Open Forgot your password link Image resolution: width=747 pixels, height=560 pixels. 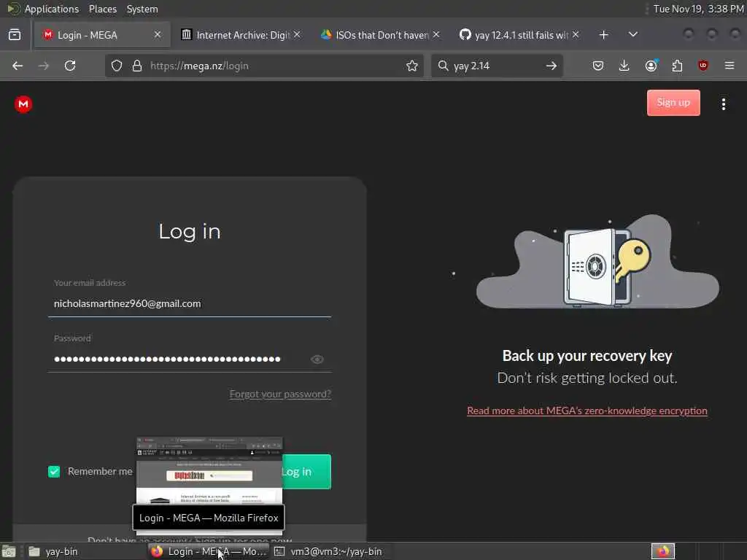pyautogui.click(x=280, y=394)
